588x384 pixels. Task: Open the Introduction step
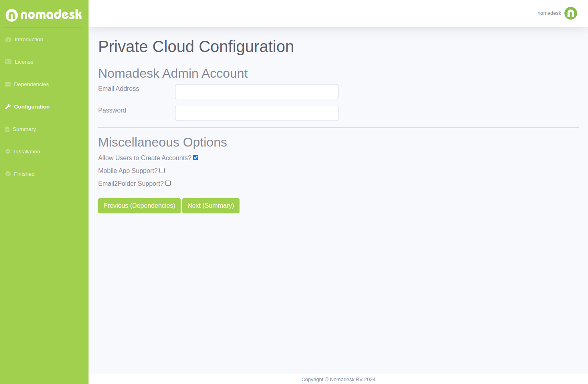pyautogui.click(x=29, y=39)
